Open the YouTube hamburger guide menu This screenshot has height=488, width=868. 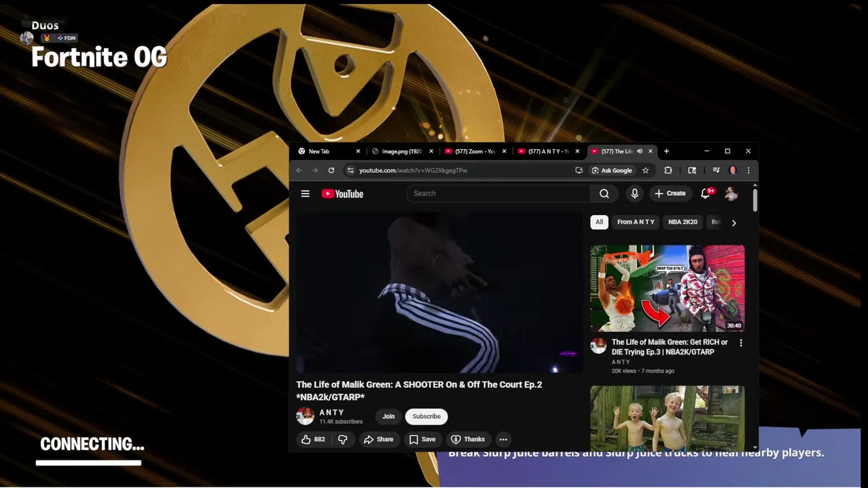click(x=305, y=194)
